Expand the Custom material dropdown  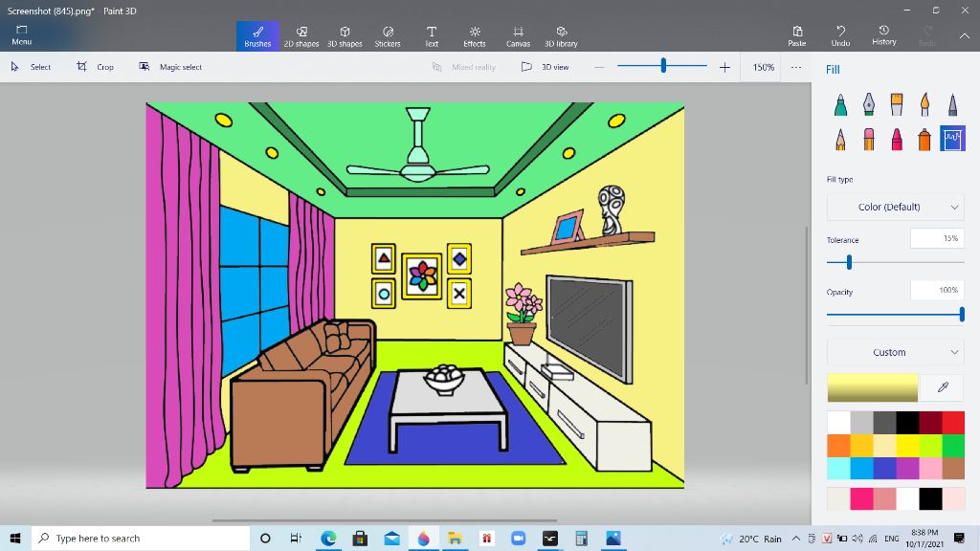(895, 352)
